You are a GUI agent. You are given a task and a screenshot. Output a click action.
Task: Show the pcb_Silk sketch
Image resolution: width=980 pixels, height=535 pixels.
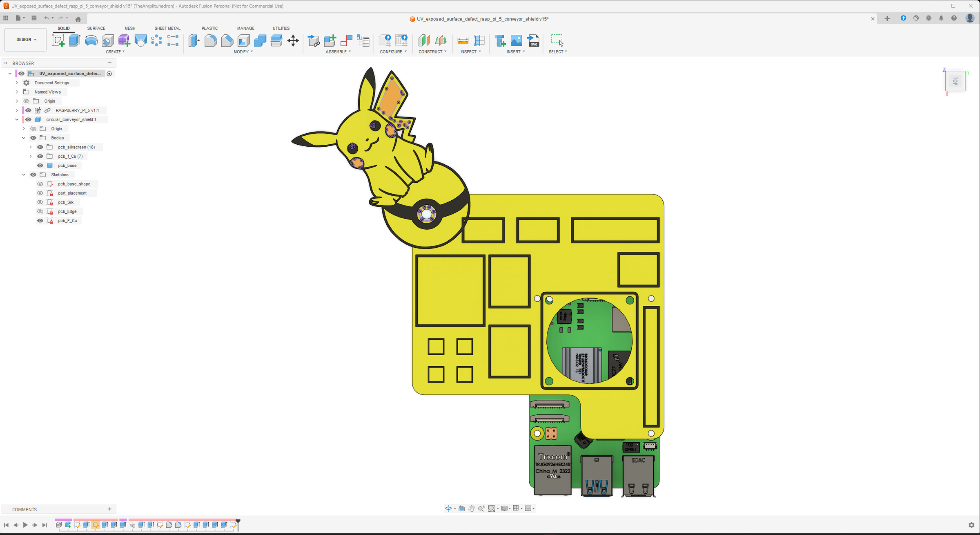click(40, 202)
